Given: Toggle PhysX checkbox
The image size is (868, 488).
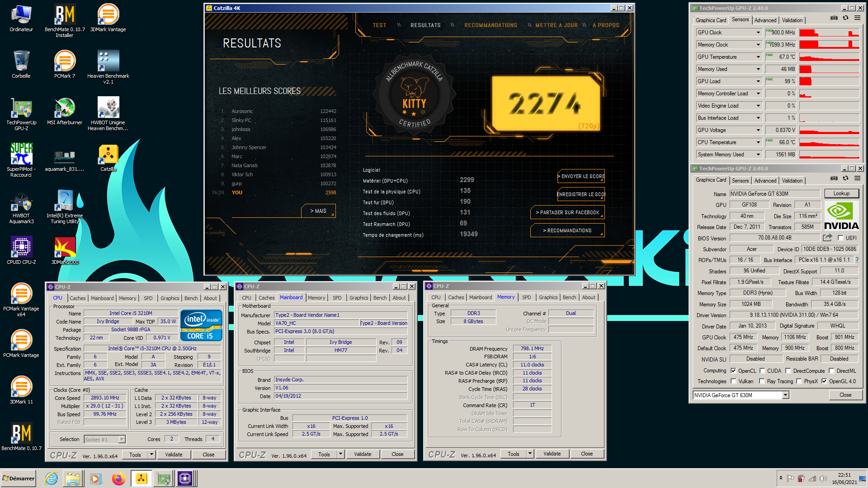Looking at the screenshot, I should coord(799,381).
